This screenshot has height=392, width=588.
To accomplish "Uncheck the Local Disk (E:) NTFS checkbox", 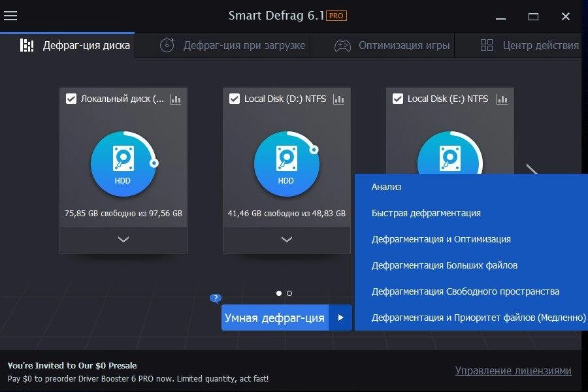I will tap(397, 99).
